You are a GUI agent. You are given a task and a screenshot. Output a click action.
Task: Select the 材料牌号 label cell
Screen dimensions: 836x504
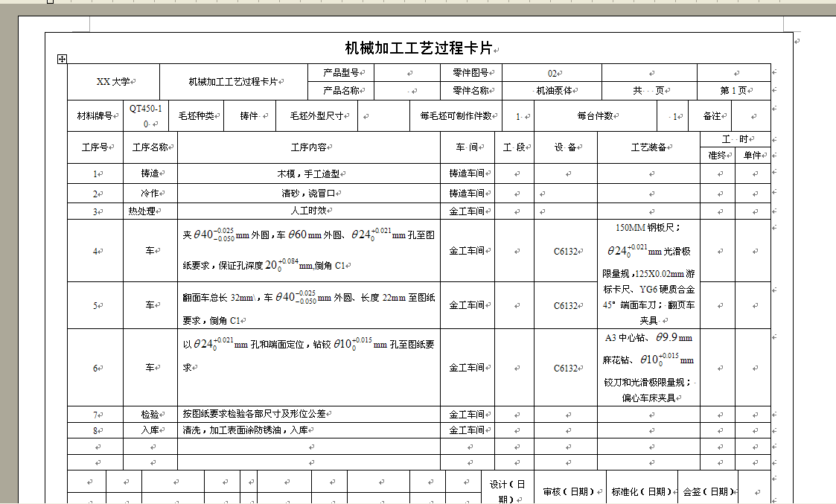pos(95,115)
